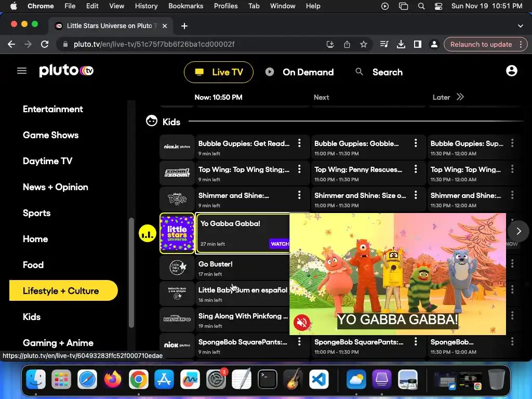Unmute the video preview with the mute icon
This screenshot has width=532, height=399.
[x=302, y=322]
